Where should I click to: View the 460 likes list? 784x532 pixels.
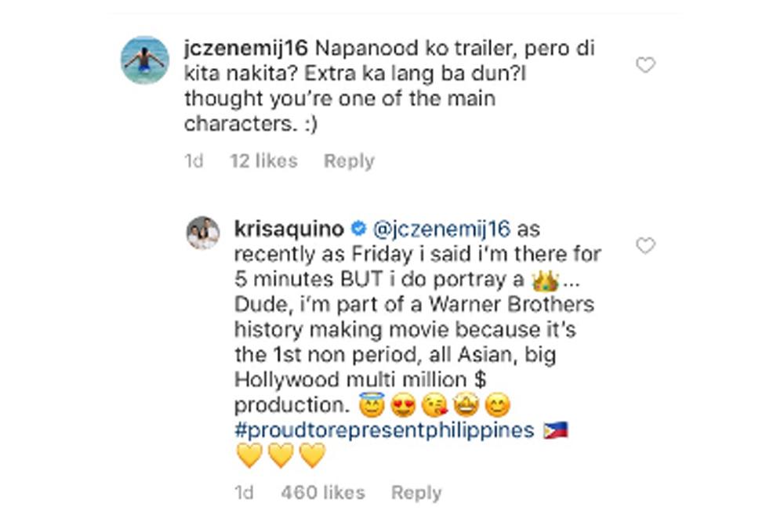323,493
